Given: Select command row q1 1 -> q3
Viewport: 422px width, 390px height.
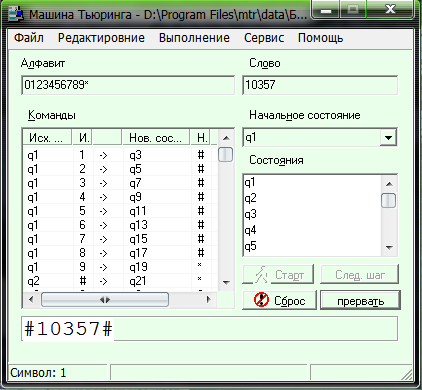Looking at the screenshot, I should [120, 155].
